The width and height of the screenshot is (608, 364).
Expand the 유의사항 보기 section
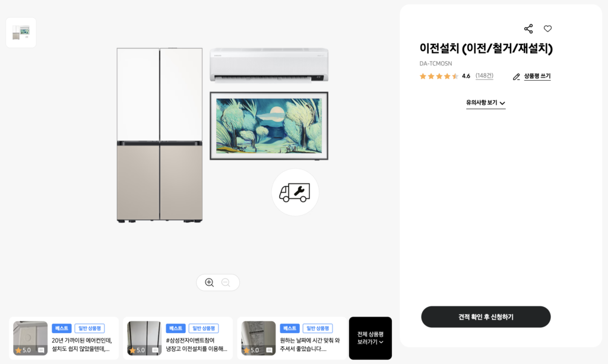coord(486,103)
